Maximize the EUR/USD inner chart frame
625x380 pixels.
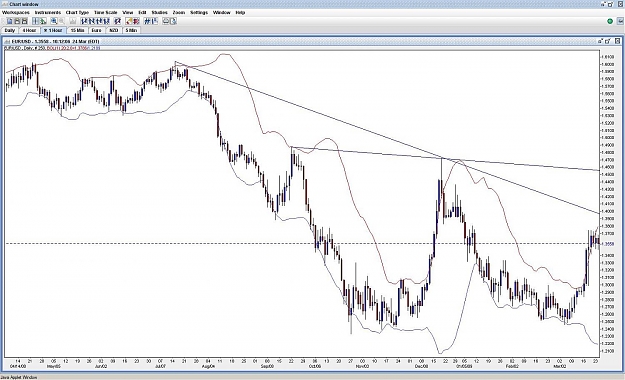[608, 41]
